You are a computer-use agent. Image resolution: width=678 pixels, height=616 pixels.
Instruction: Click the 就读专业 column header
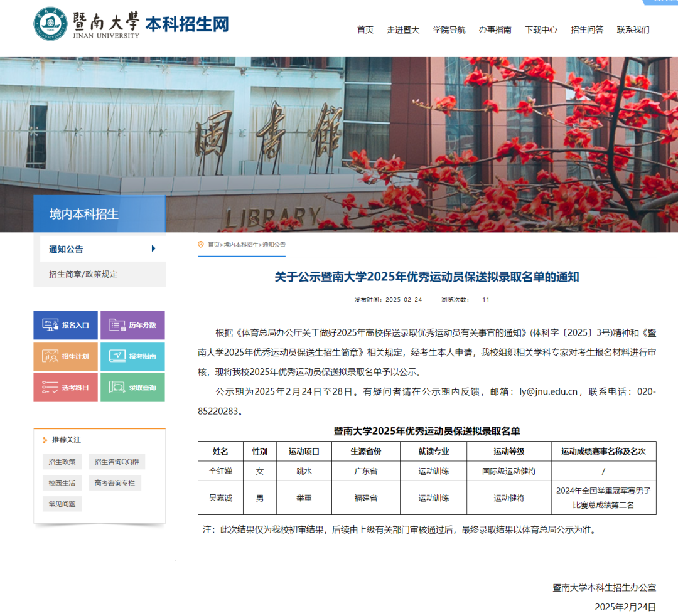434,452
